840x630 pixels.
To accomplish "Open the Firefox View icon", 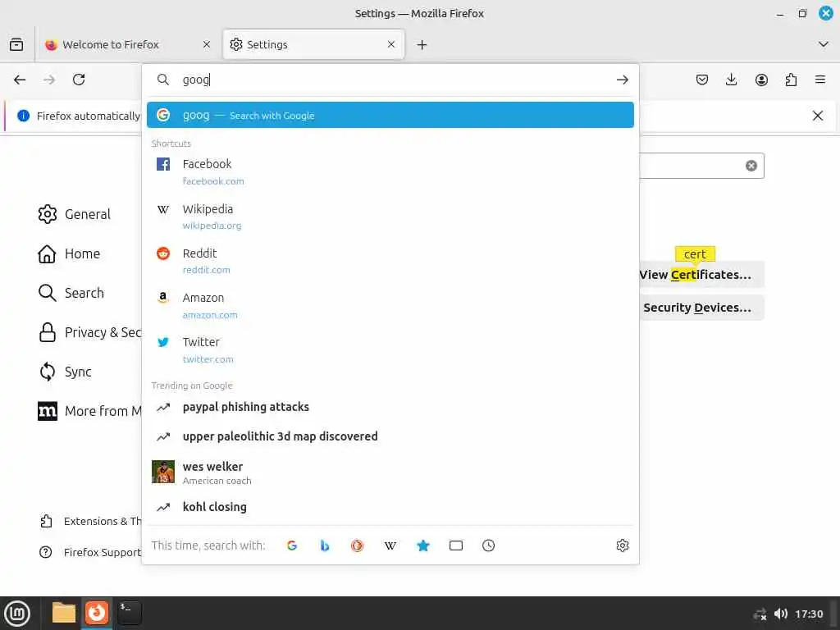I will (x=16, y=44).
